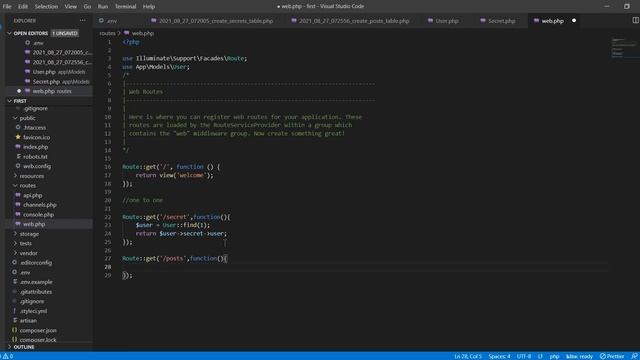Change indentation via Spaces: 4

point(499,356)
